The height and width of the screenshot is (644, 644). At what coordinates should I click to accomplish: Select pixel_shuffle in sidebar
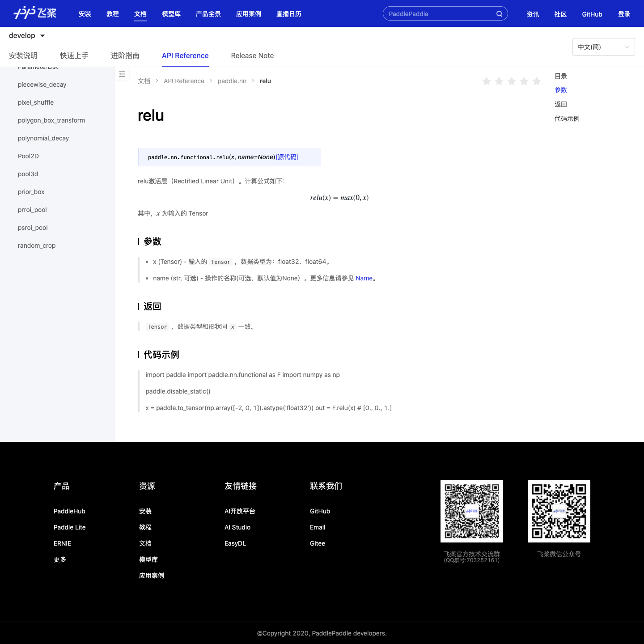tap(36, 102)
